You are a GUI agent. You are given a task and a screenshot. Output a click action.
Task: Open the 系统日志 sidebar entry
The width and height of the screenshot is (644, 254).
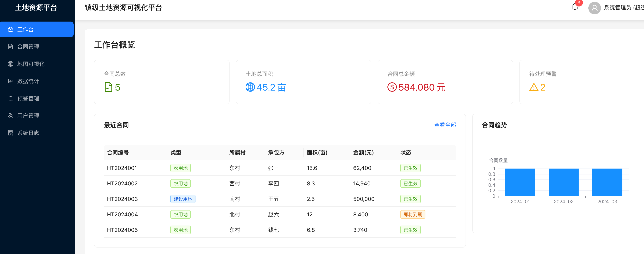(x=28, y=133)
